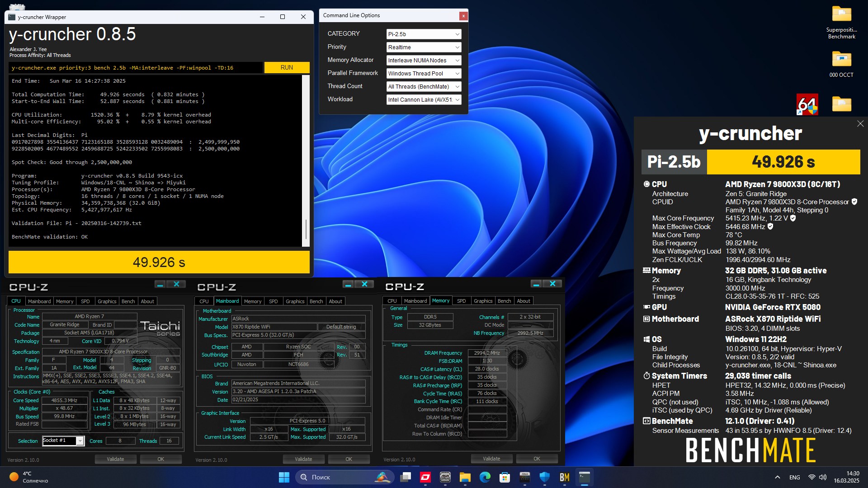This screenshot has width=868, height=488.
Task: Open Graphics tab in third CPU-Z window
Action: pyautogui.click(x=483, y=301)
